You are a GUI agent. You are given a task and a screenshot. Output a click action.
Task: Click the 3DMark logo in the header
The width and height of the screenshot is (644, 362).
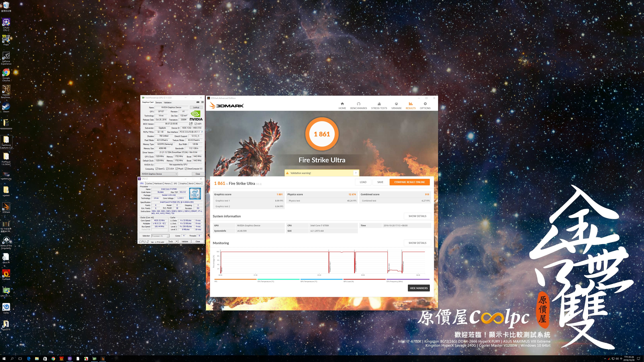coord(227,106)
